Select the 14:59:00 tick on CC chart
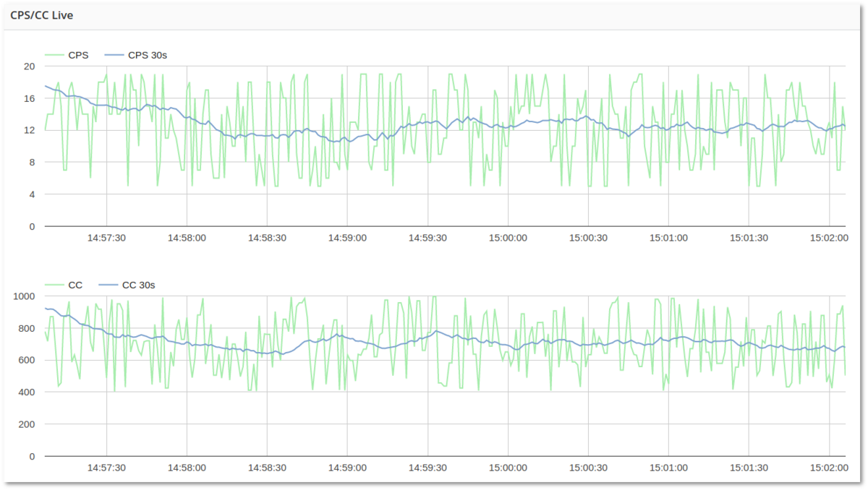 click(x=347, y=467)
